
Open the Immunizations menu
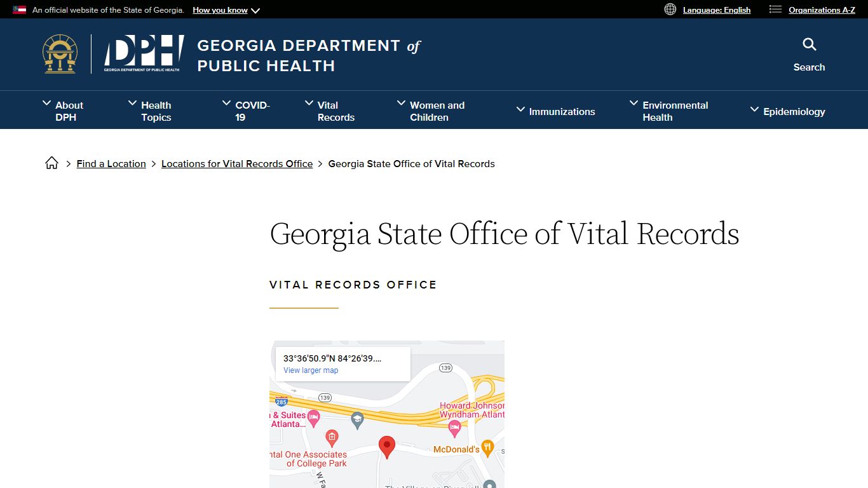(562, 112)
